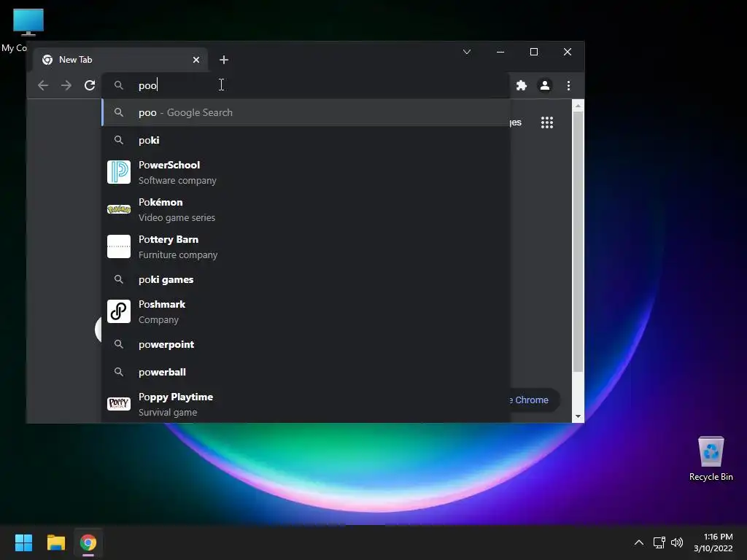Open the profile avatar icon
This screenshot has height=560, width=747.
pos(545,85)
